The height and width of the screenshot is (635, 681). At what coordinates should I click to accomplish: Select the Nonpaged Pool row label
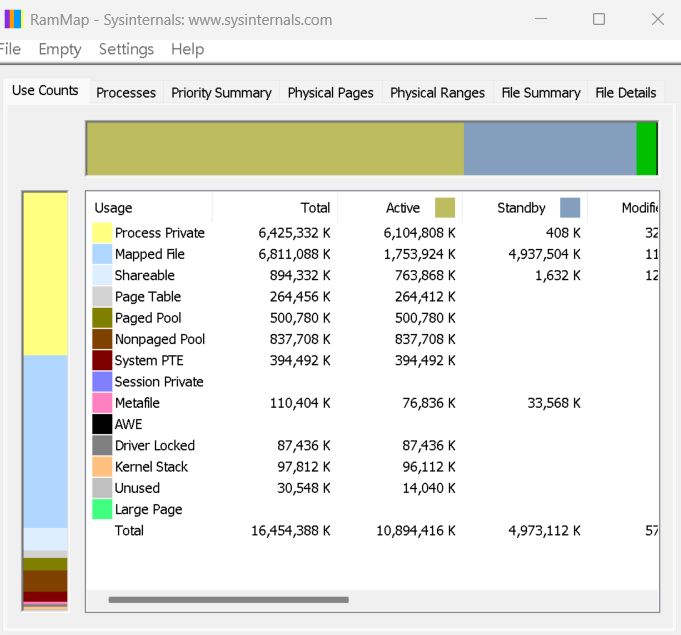[x=160, y=339]
